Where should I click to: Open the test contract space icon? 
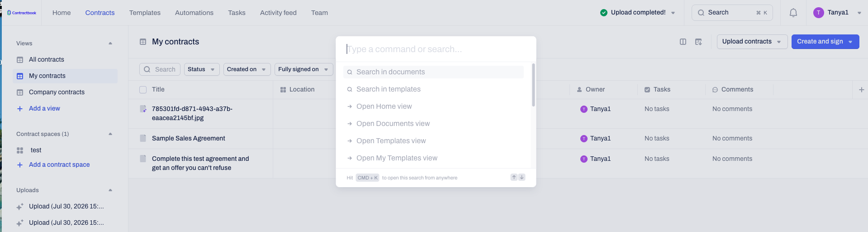coord(20,150)
